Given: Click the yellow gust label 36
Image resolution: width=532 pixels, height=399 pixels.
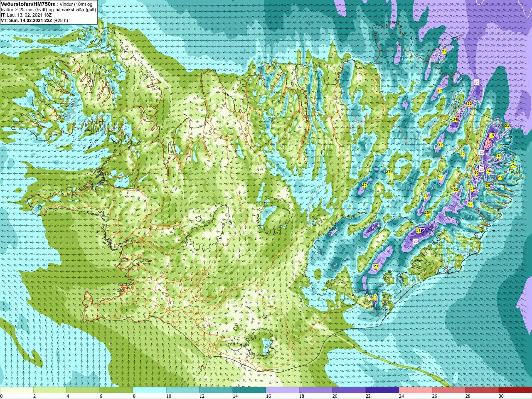Looking at the screenshot, I should point(473,189).
